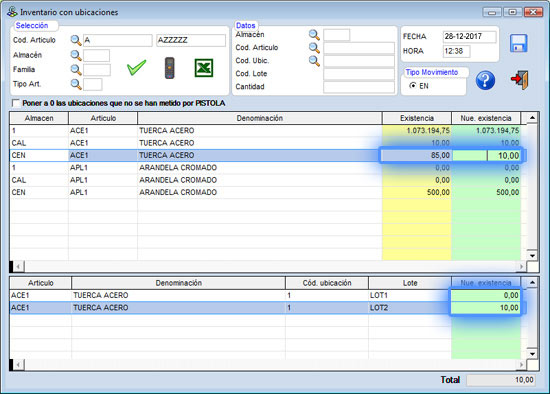Select existencia cell 1.073.194,75 yellow
The height and width of the screenshot is (394, 550).
pos(417,131)
